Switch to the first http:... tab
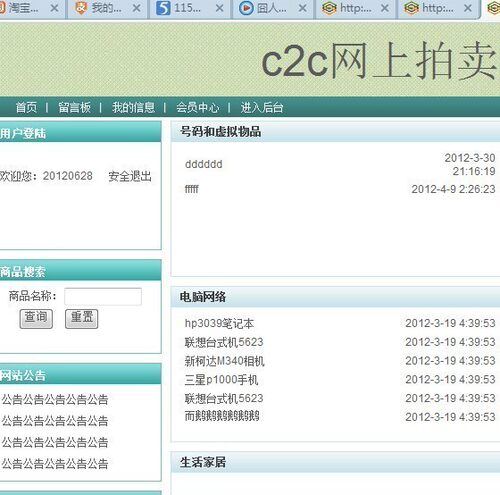Viewport: 500px width, 495px height. [355, 8]
